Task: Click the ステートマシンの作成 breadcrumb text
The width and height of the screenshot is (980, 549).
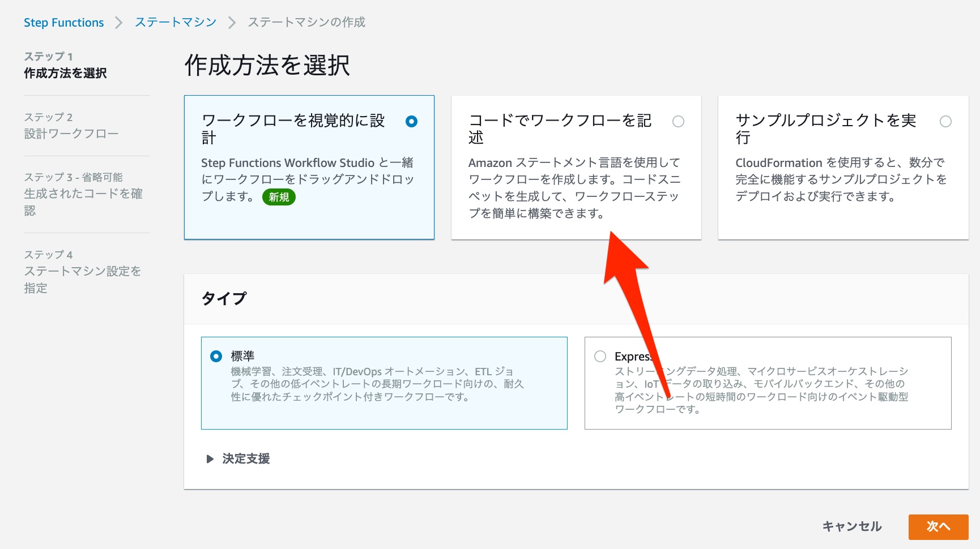Action: coord(306,22)
